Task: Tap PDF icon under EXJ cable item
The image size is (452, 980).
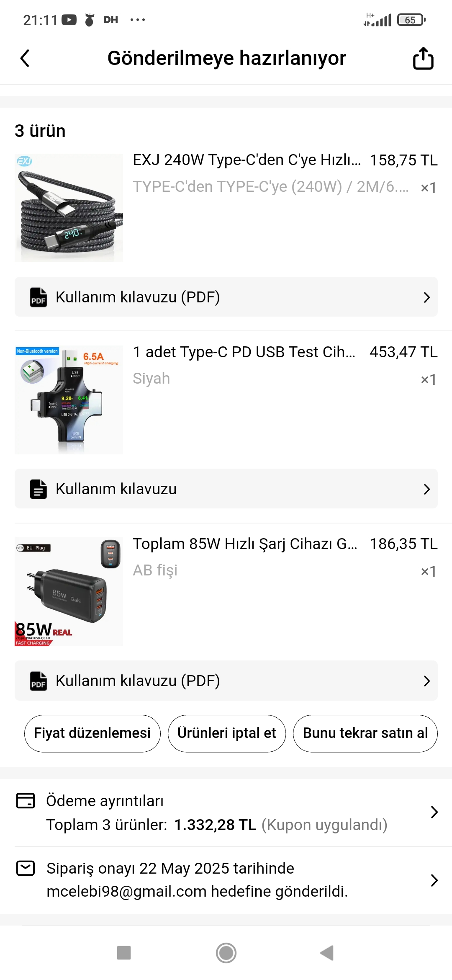Action: [39, 297]
